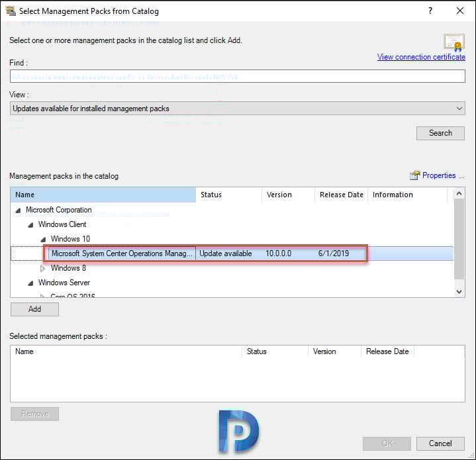Click the version 10.0.0.0 cell
This screenshot has width=476, height=460.
pos(278,253)
